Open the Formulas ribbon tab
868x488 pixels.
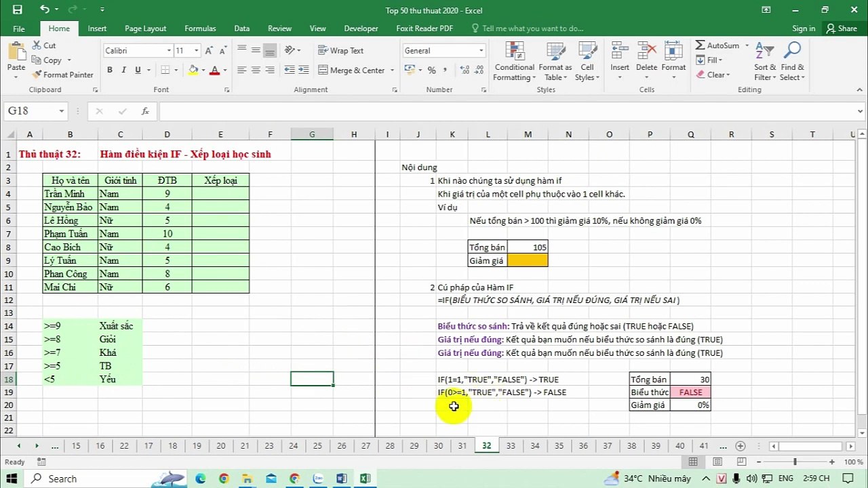point(200,28)
